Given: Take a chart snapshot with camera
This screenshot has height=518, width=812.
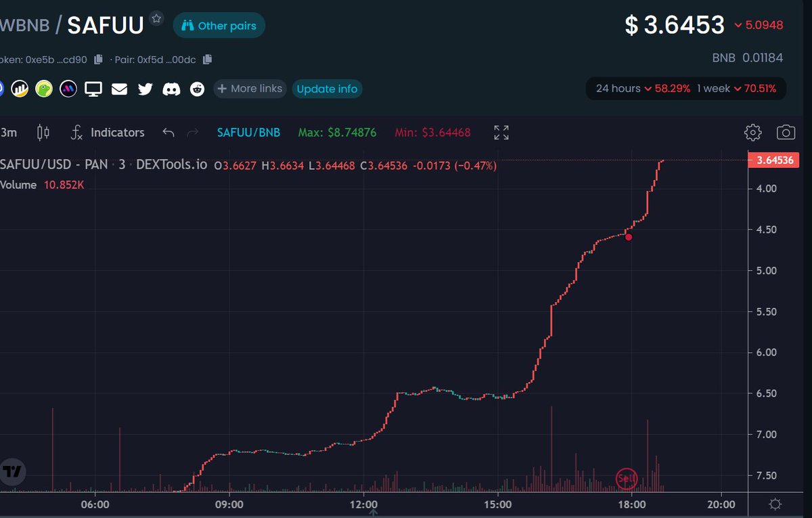Looking at the screenshot, I should 786,132.
